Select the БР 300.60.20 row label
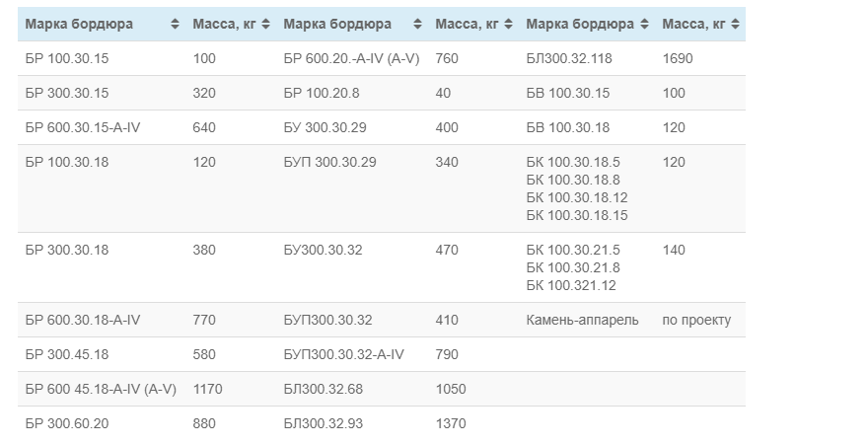 pos(68,423)
